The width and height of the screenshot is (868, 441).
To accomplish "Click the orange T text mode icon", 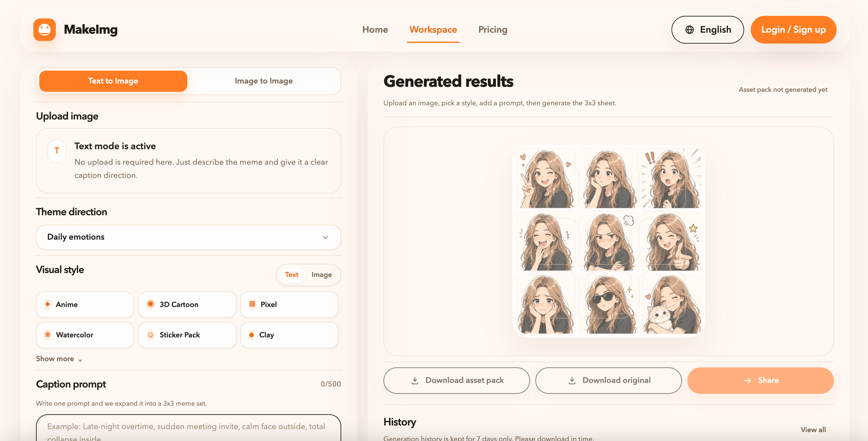I will pyautogui.click(x=56, y=151).
